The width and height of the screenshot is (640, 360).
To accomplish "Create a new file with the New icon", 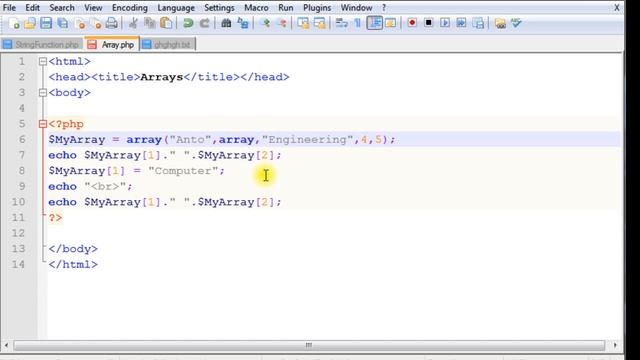I will [14, 23].
